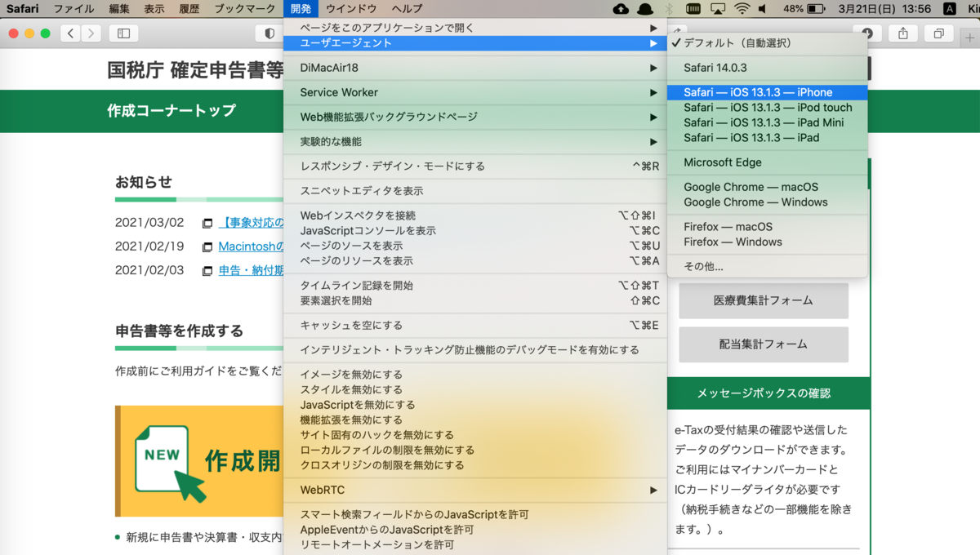This screenshot has width=980, height=555.
Task: Choose スニペットエディタを表示 menu item
Action: 475,191
